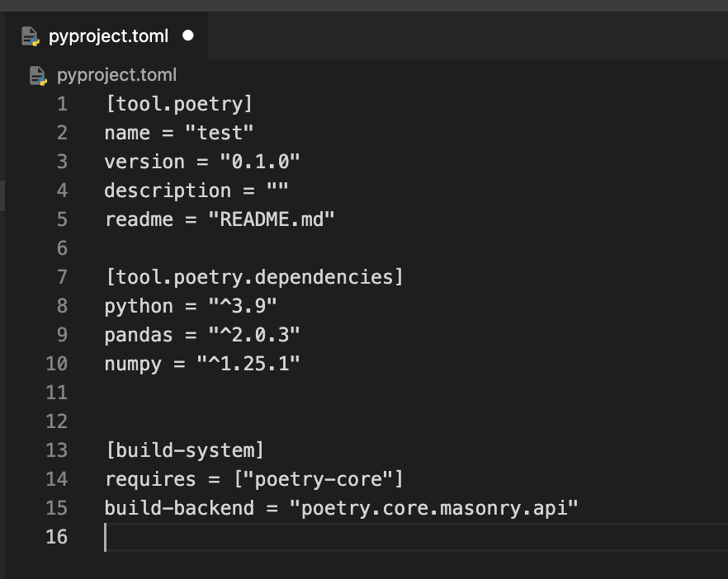Click line number 13 in the gutter
Viewport: 728px width, 579px height.
click(57, 450)
